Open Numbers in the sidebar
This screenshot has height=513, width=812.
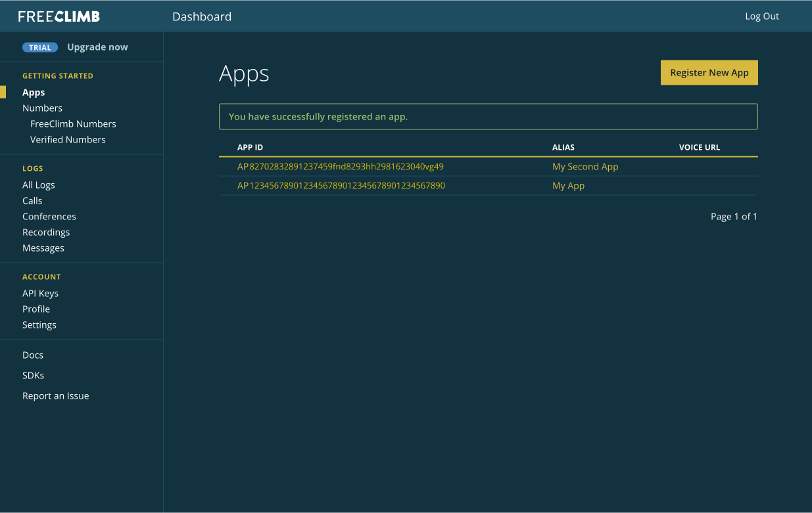tap(42, 108)
